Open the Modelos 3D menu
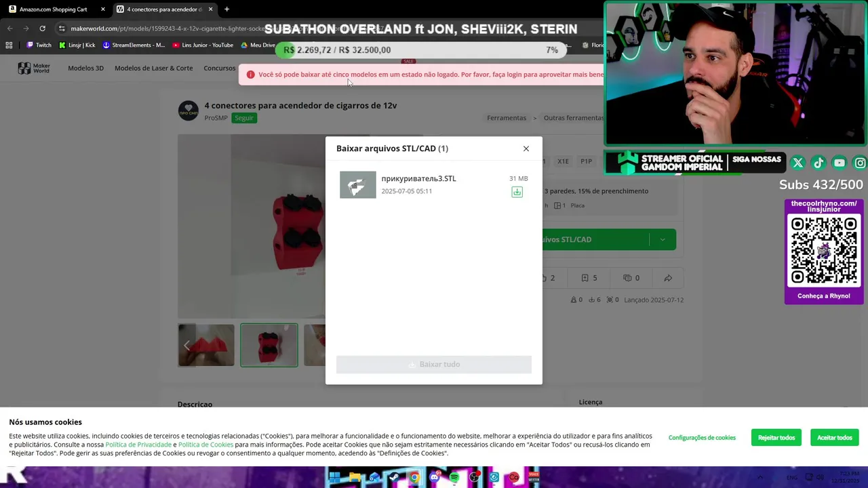 click(85, 68)
